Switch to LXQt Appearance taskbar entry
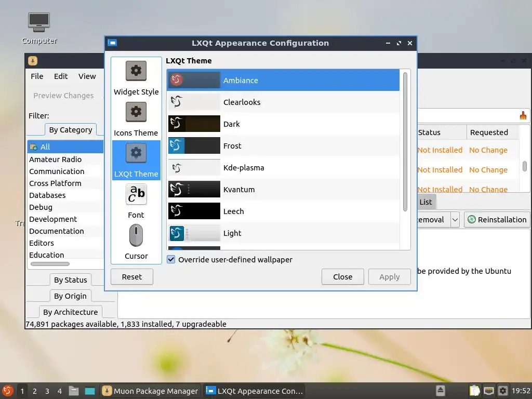This screenshot has height=399, width=532. click(x=254, y=391)
